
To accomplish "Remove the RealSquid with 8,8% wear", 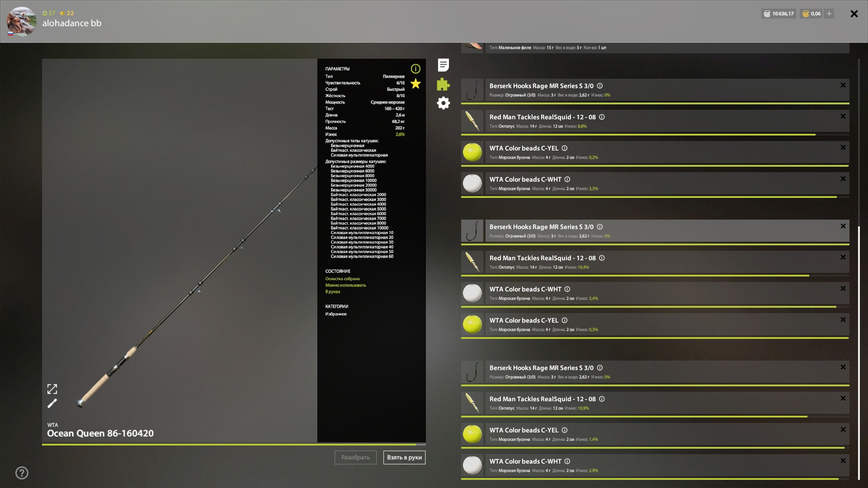I will (x=843, y=117).
